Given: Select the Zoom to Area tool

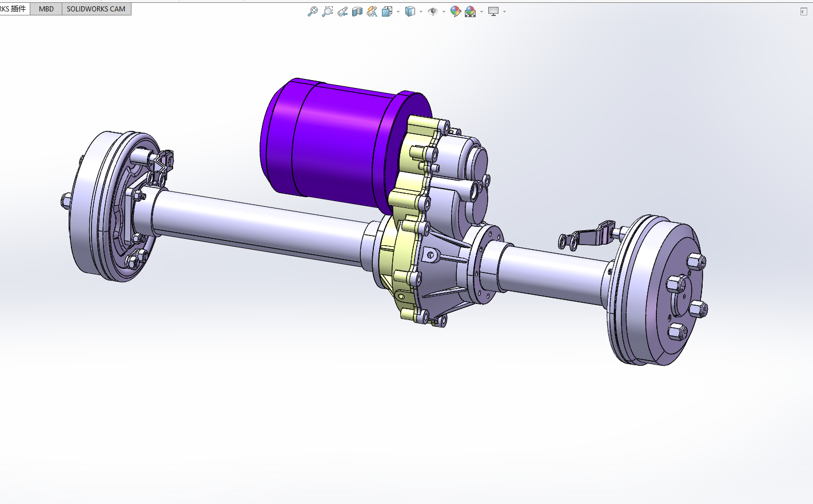Looking at the screenshot, I should (327, 11).
